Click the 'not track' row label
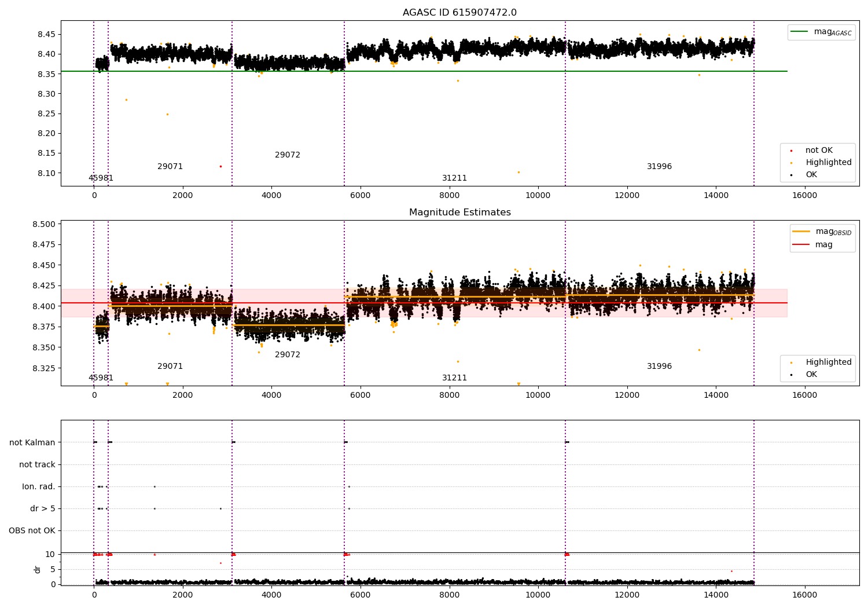 tap(37, 464)
